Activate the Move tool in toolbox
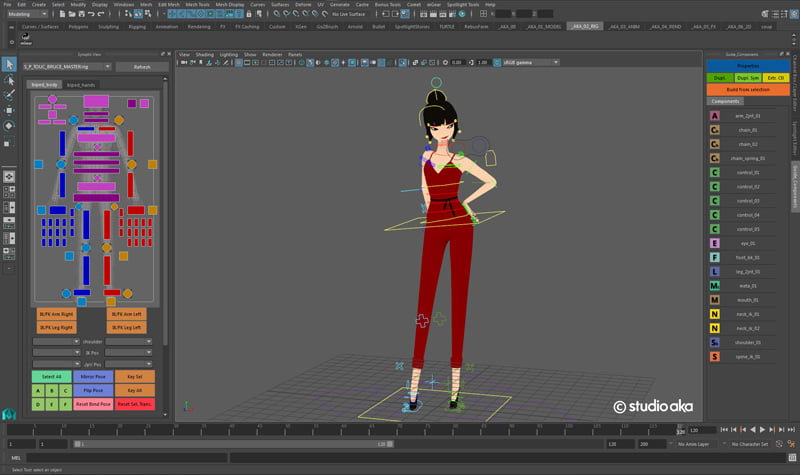Image resolution: width=800 pixels, height=475 pixels. pyautogui.click(x=9, y=110)
